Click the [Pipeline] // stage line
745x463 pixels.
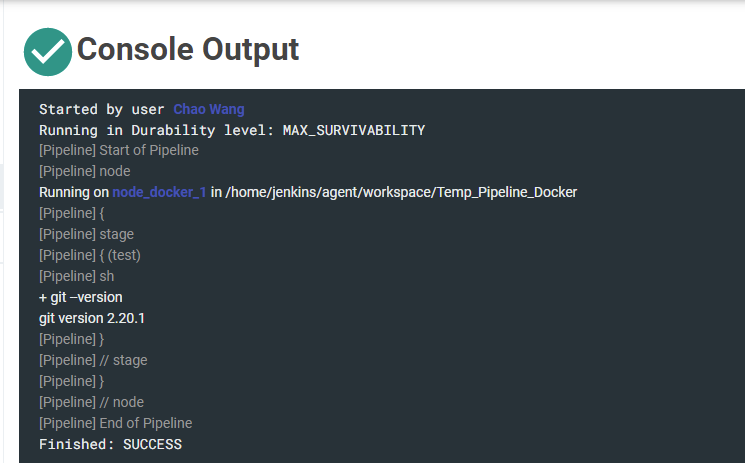point(93,360)
